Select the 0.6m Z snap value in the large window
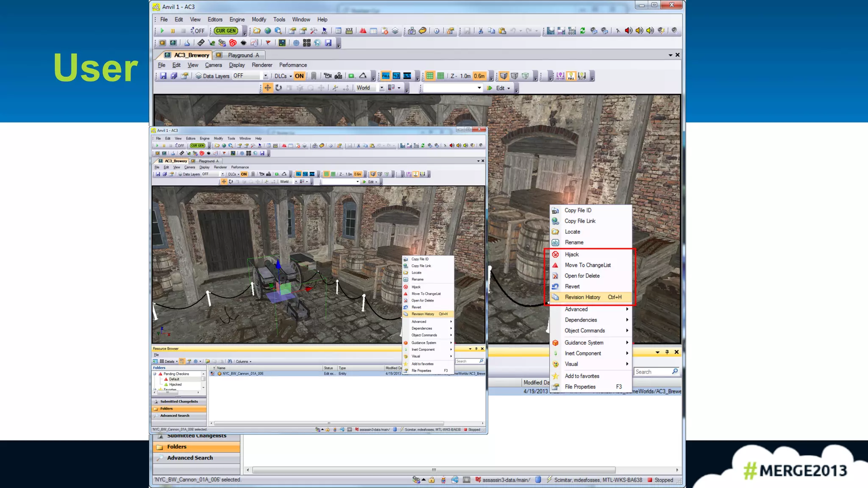 tap(479, 76)
